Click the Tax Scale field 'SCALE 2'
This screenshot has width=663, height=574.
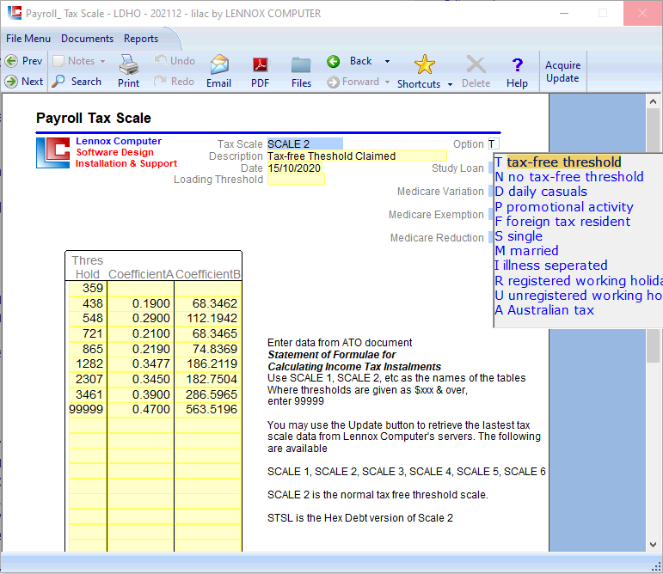tap(304, 144)
